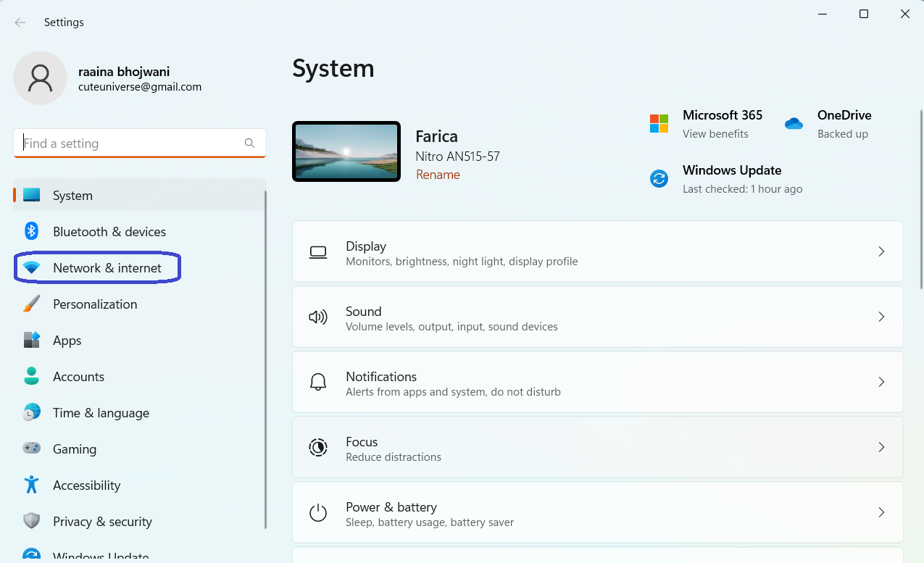
Task: Open Microsoft 365 View benefits
Action: pos(715,134)
